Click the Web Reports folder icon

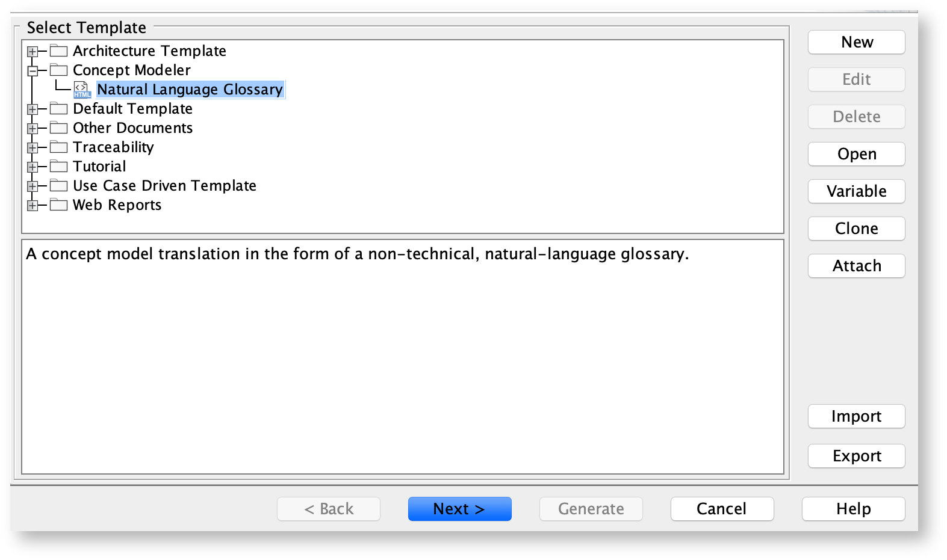[x=58, y=205]
